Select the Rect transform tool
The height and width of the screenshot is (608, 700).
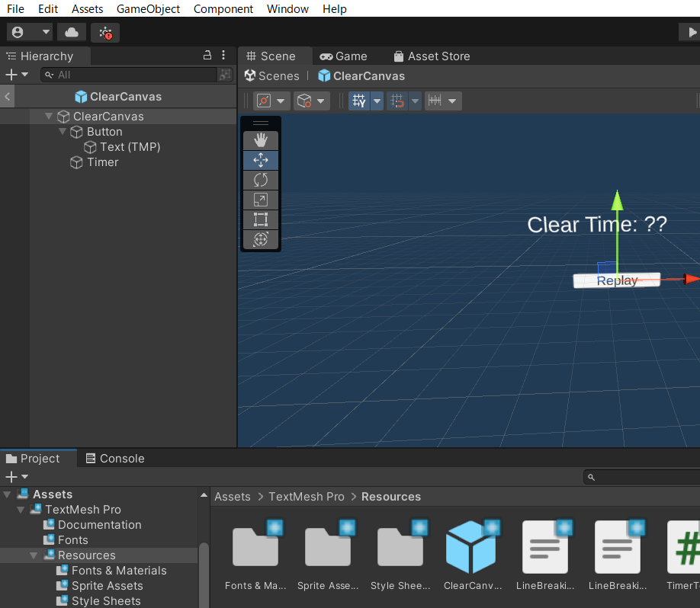260,219
